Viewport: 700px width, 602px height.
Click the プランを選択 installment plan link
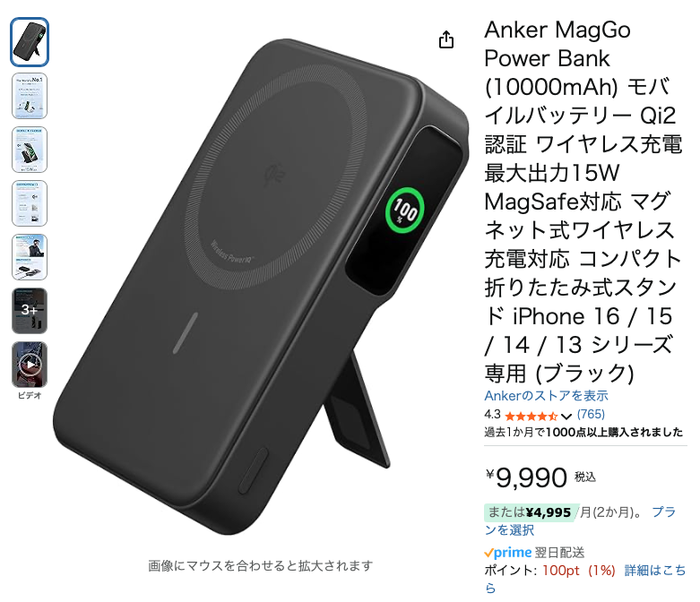click(x=581, y=520)
